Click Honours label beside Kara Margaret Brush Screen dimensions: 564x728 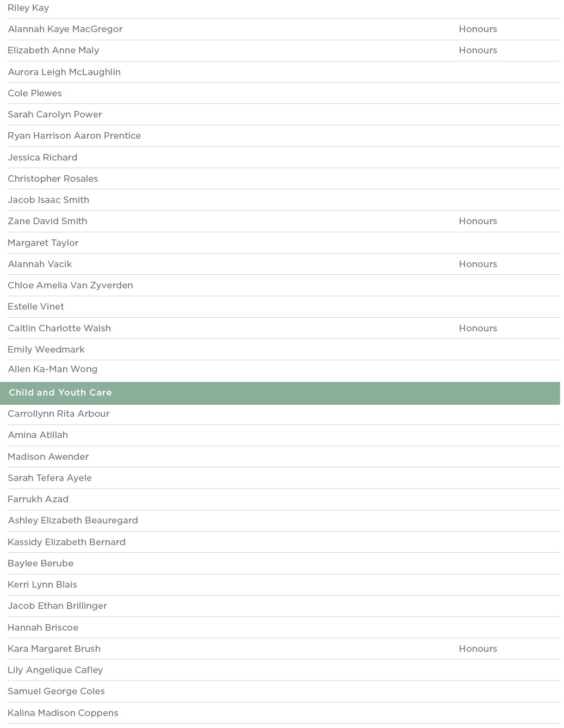click(x=478, y=649)
